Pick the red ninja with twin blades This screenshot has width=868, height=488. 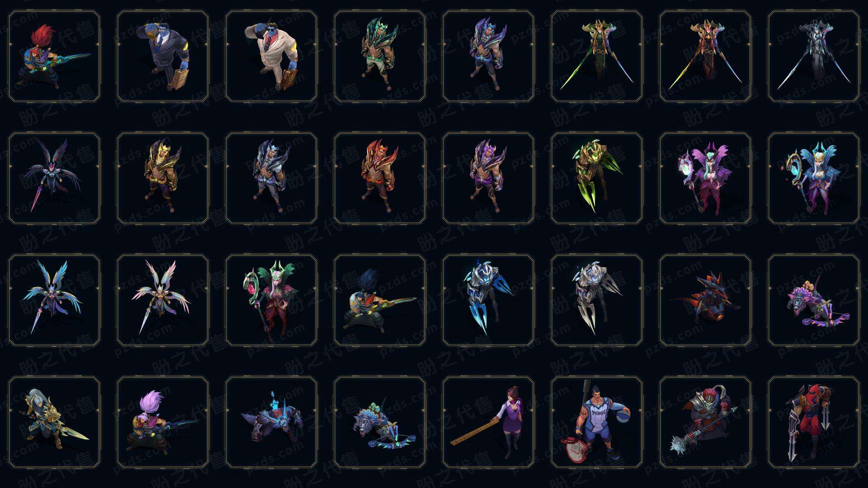pyautogui.click(x=814, y=422)
